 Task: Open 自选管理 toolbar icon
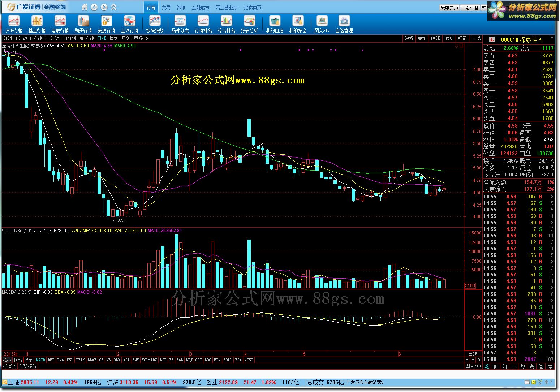pos(344,24)
